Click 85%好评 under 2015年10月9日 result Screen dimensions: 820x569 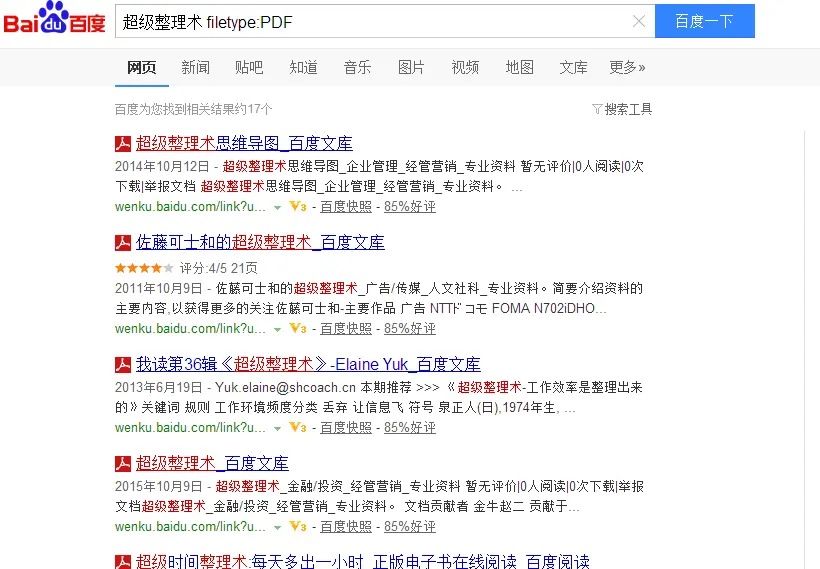tap(410, 526)
